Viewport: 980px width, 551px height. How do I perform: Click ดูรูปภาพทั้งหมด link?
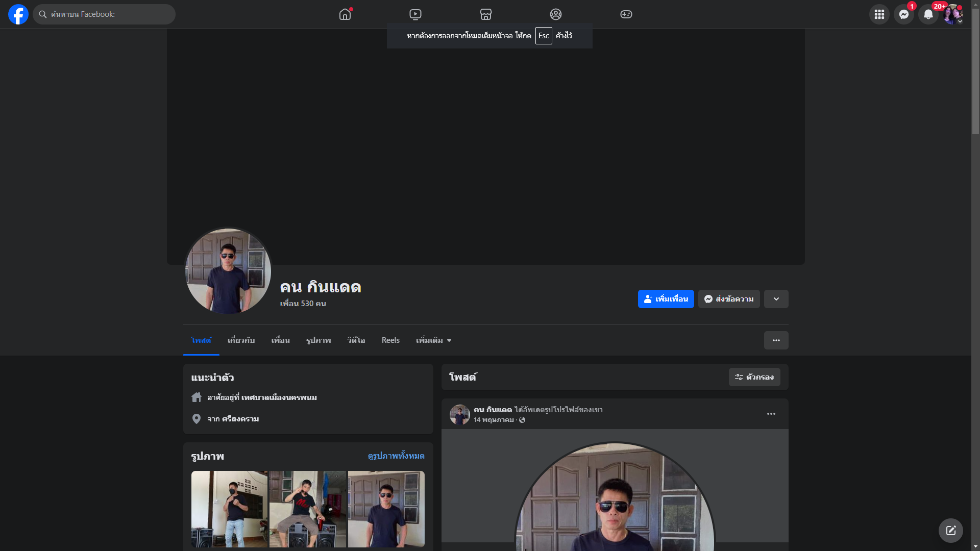point(396,456)
